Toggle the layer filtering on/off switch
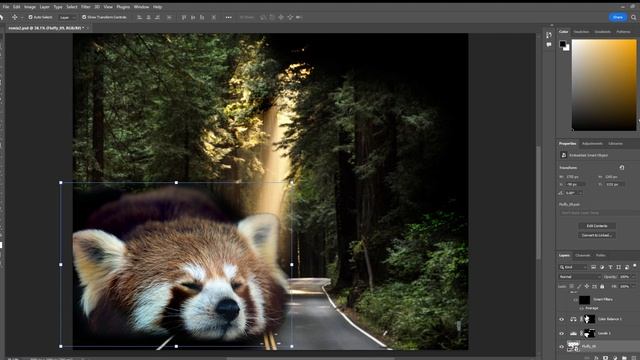 click(x=635, y=266)
